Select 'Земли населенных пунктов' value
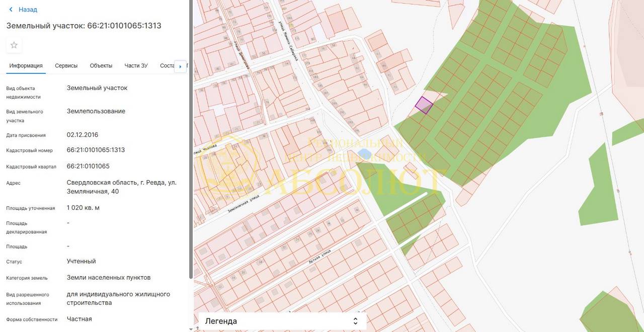Viewport: 644px width, 332px height. pos(109,277)
